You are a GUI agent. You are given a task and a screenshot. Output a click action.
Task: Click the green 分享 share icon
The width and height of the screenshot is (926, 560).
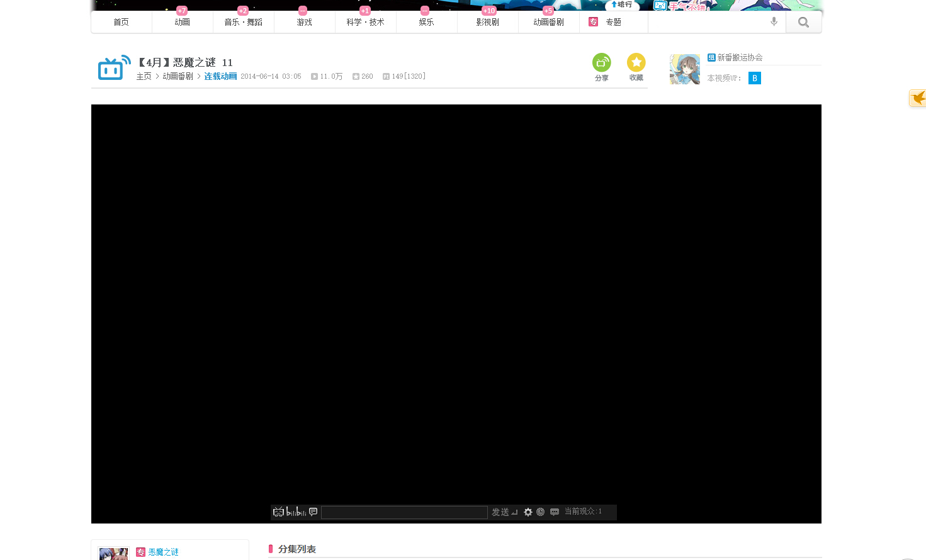click(x=602, y=62)
